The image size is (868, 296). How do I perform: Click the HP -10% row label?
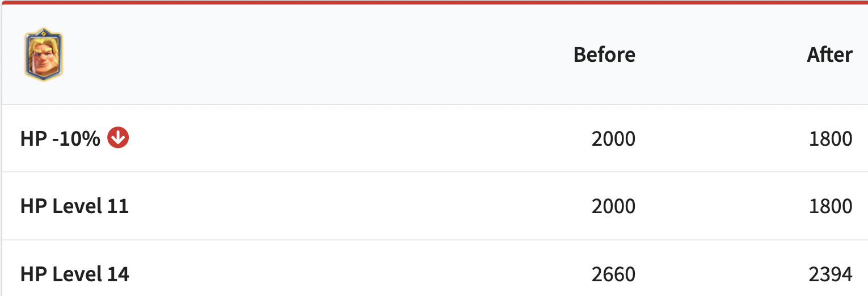pyautogui.click(x=60, y=139)
